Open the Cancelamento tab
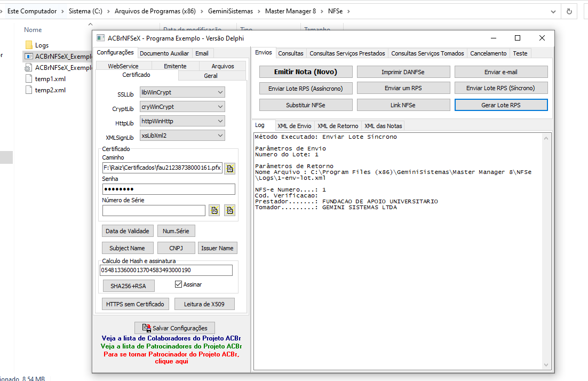The width and height of the screenshot is (588, 381). tap(488, 53)
